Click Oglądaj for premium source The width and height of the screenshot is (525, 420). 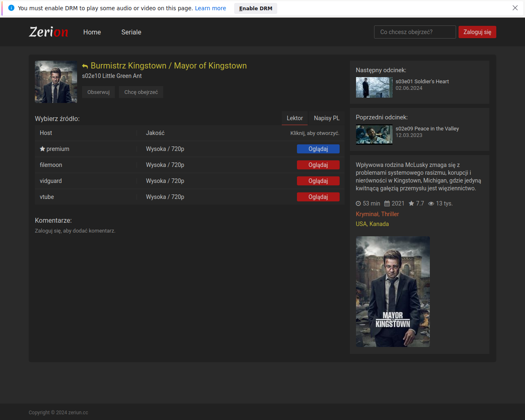[x=318, y=149]
